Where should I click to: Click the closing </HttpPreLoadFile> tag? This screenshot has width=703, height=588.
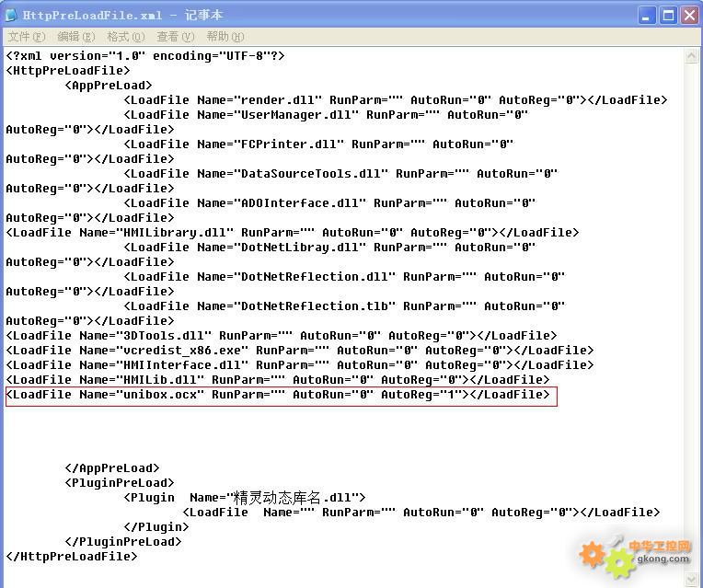pos(72,557)
